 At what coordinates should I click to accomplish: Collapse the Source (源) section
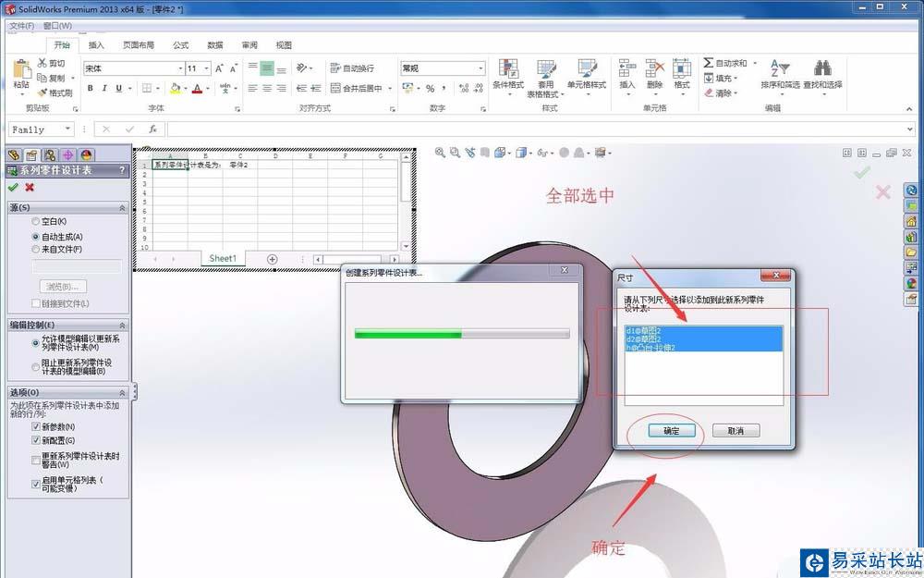click(x=123, y=207)
